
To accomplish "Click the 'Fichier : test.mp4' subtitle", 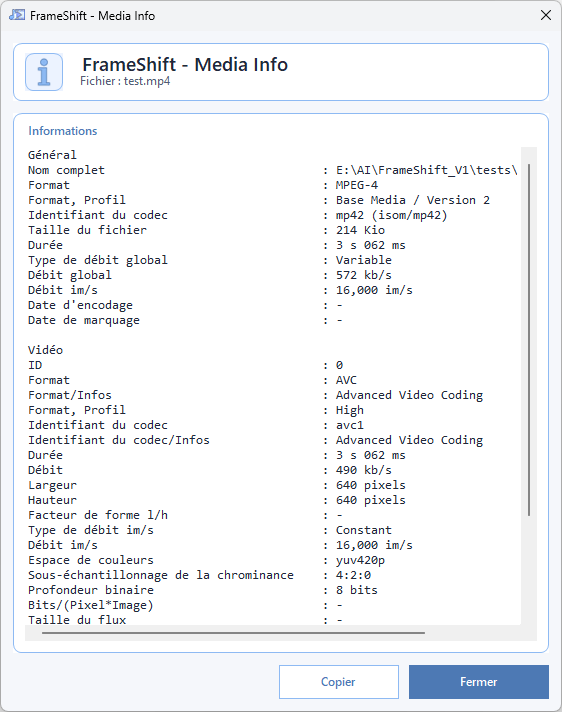I will point(125,81).
